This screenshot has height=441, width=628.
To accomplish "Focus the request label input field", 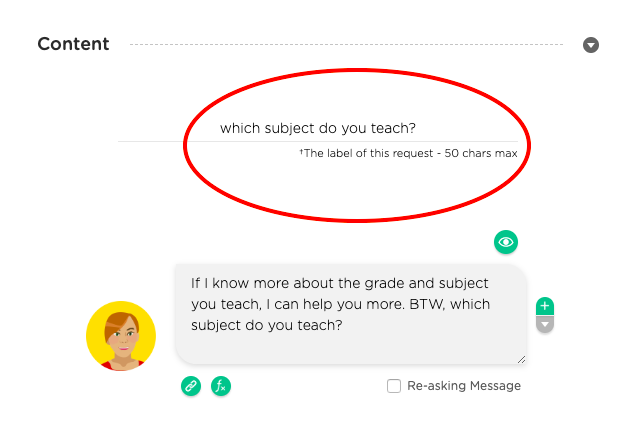I will point(318,128).
